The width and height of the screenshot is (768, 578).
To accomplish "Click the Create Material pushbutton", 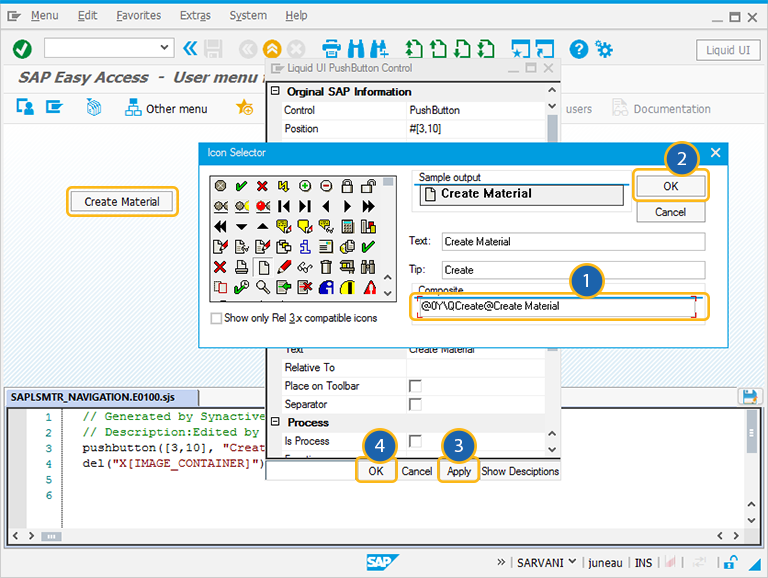I will coord(122,201).
